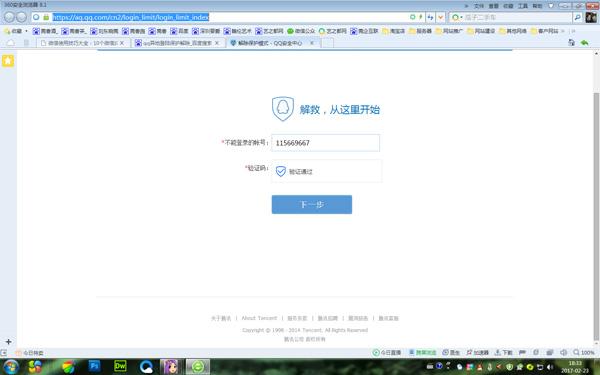This screenshot has width=600, height=375.
Task: Click the skin shirt icon in title bar
Action: pyautogui.click(x=551, y=6)
